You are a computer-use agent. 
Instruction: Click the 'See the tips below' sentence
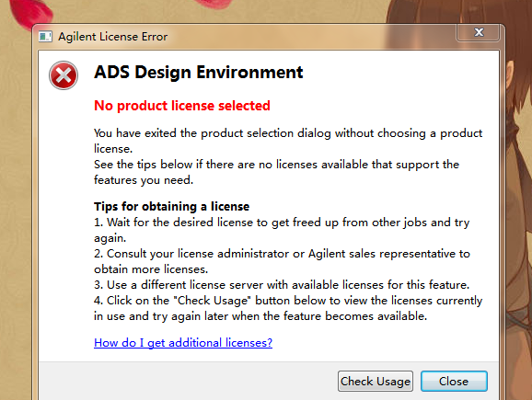(x=276, y=172)
